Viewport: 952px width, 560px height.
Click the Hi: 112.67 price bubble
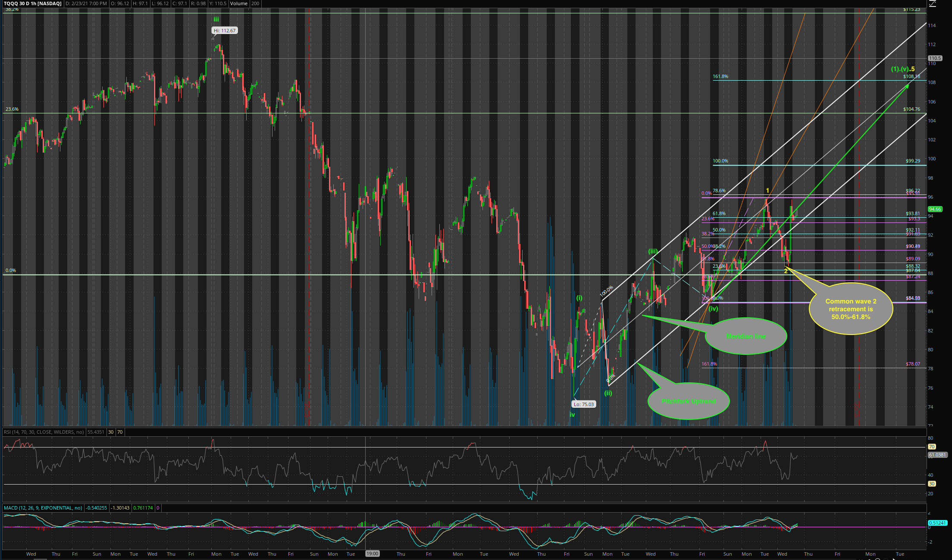coord(225,31)
